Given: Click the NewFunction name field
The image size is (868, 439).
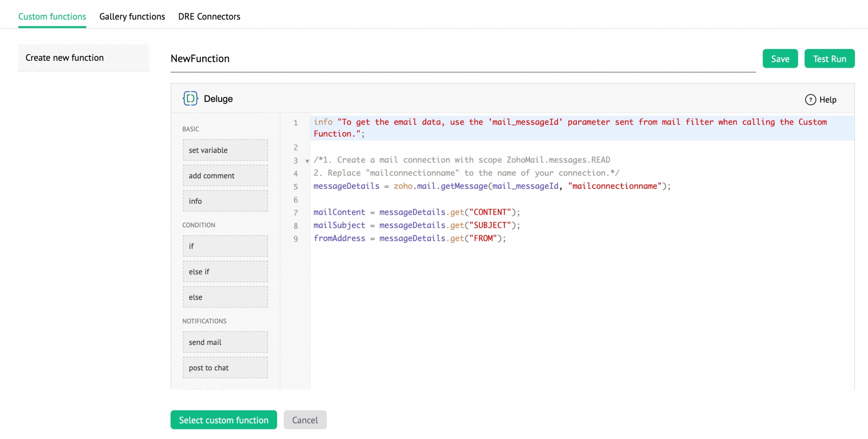Looking at the screenshot, I should (462, 59).
